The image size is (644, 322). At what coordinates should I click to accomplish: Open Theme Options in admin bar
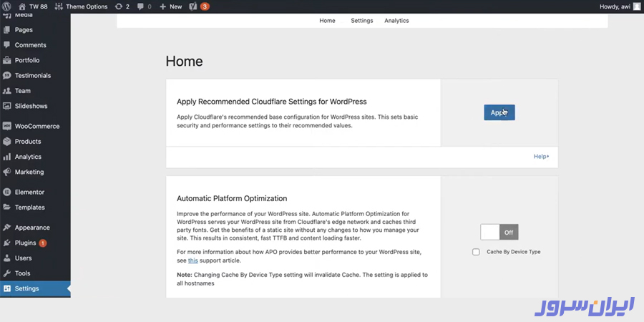(x=82, y=6)
